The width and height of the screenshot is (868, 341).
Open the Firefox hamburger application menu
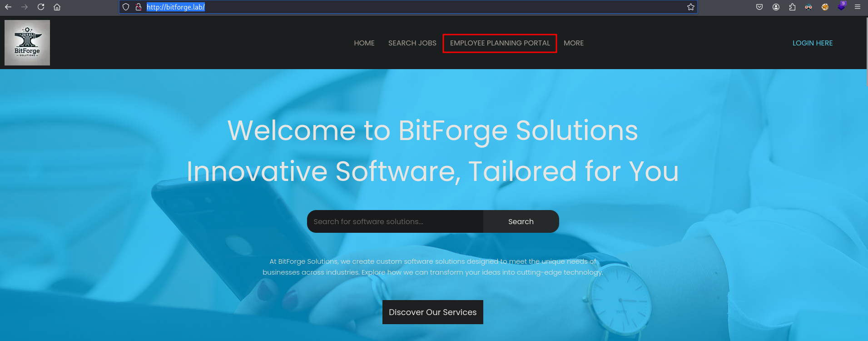pyautogui.click(x=858, y=7)
